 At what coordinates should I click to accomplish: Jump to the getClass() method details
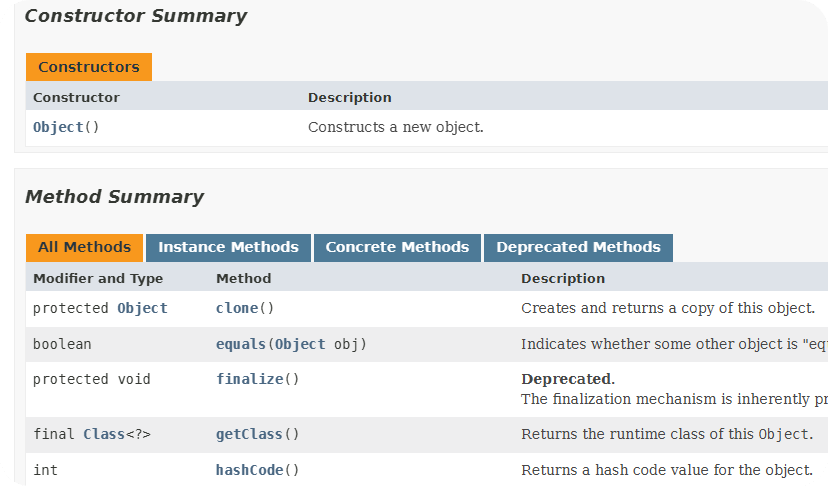249,434
